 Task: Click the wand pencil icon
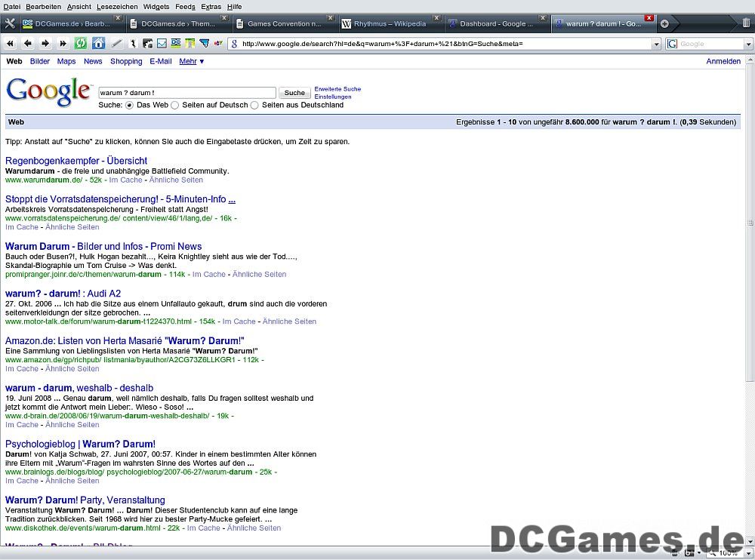(116, 44)
